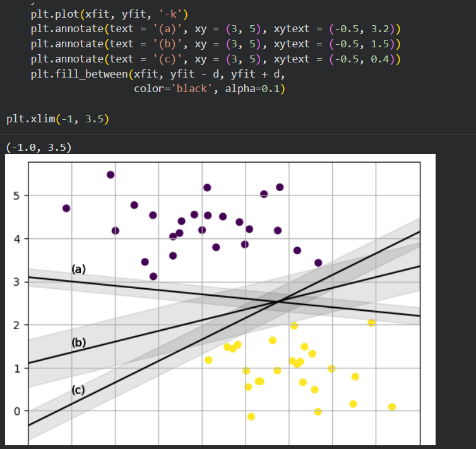Click the y-axis tick label 1
This screenshot has width=476, height=449.
[16, 369]
